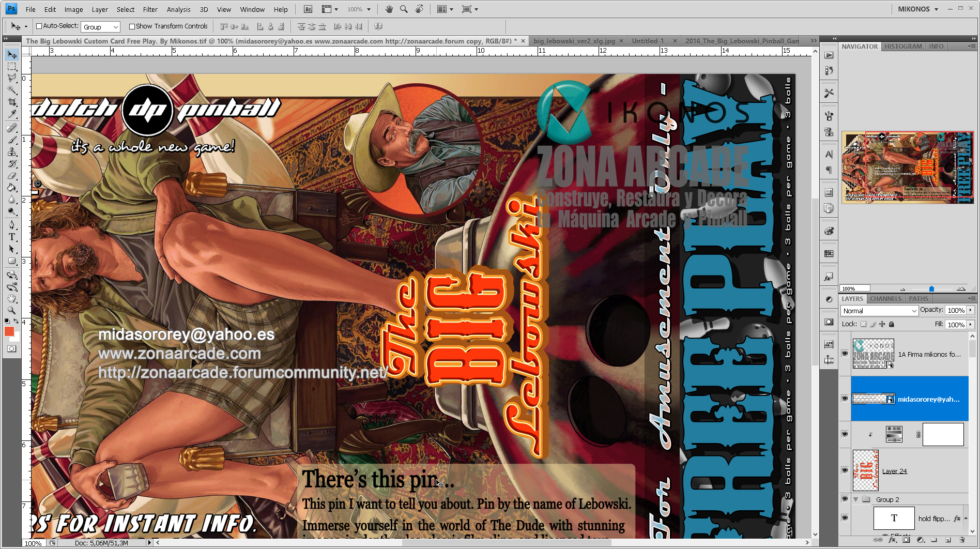Open the Fill slider arrow
This screenshot has width=980, height=549.
pos(971,325)
